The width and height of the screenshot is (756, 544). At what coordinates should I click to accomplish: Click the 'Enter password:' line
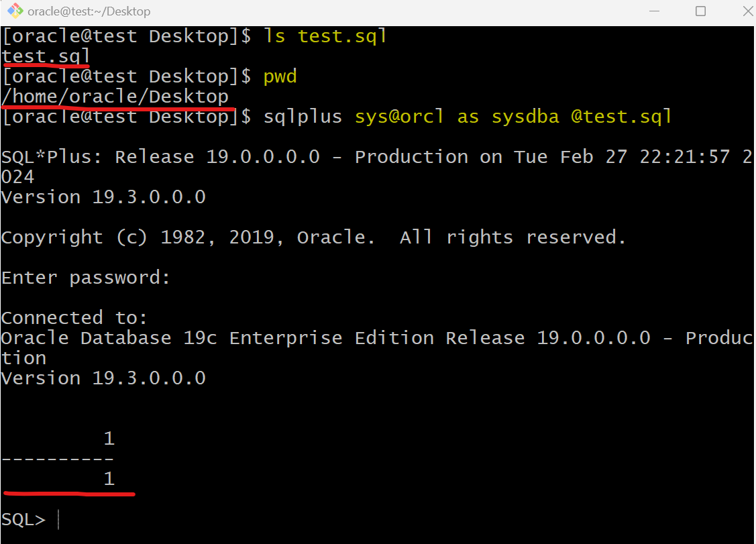pyautogui.click(x=86, y=278)
